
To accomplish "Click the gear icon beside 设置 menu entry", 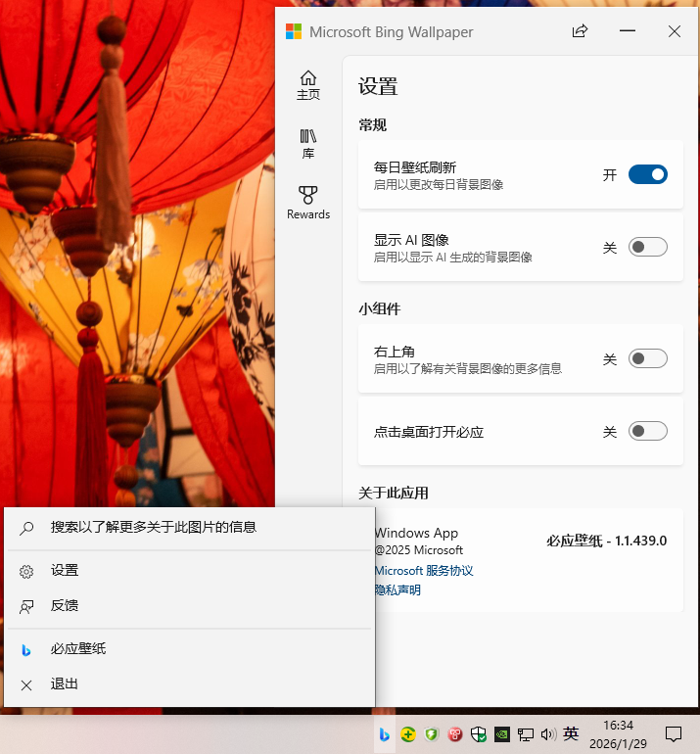I will coord(26,572).
